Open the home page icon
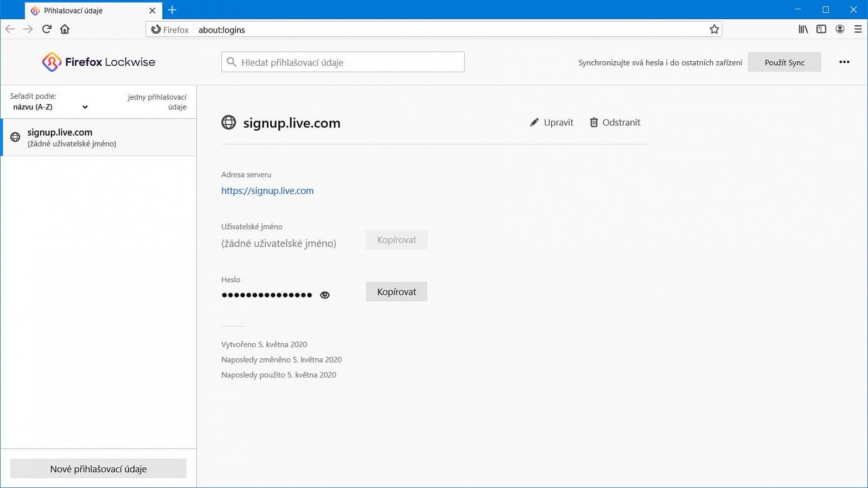The height and width of the screenshot is (488, 868). pyautogui.click(x=65, y=29)
